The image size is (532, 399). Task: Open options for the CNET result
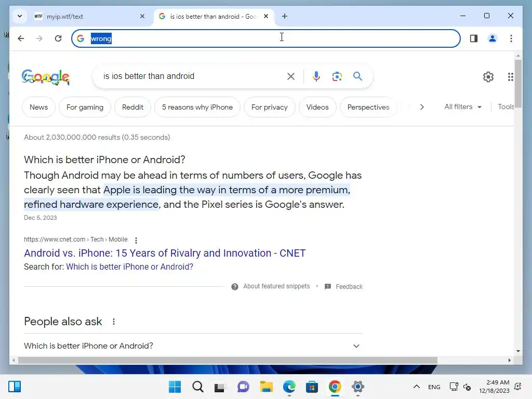pos(136,240)
